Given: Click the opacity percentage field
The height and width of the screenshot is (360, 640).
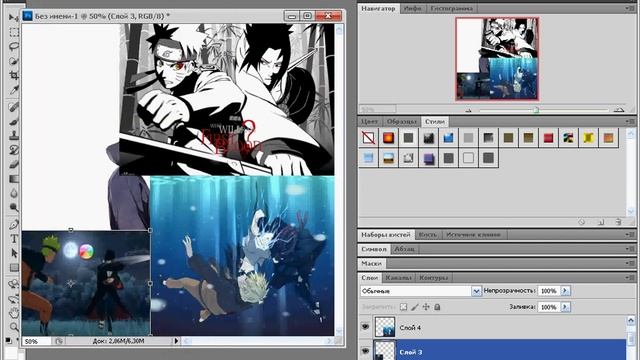Looking at the screenshot, I should [549, 291].
